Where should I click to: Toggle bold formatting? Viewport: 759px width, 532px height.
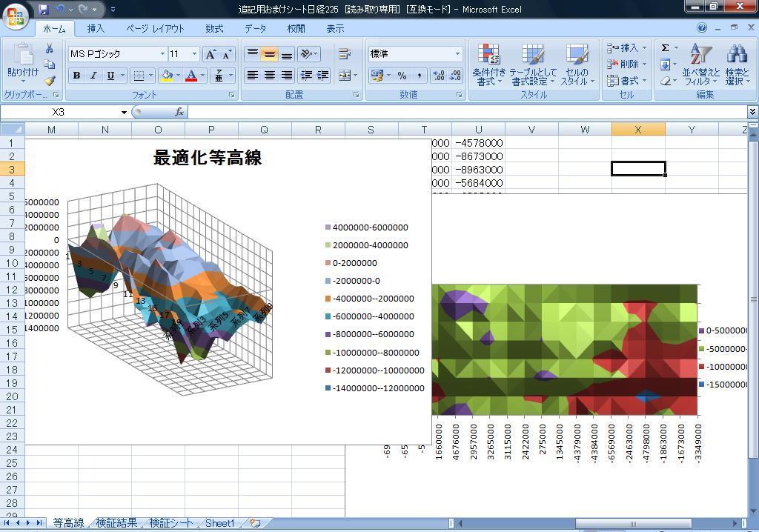point(76,76)
